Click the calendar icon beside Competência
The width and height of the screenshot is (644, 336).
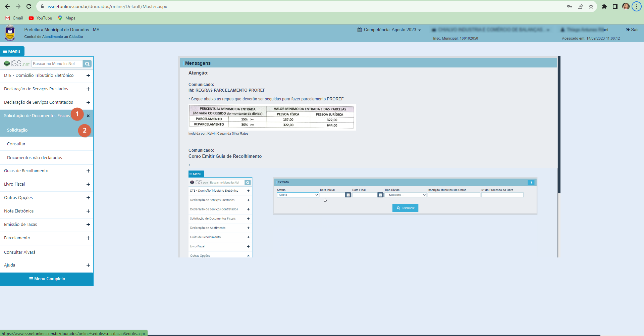tap(360, 30)
